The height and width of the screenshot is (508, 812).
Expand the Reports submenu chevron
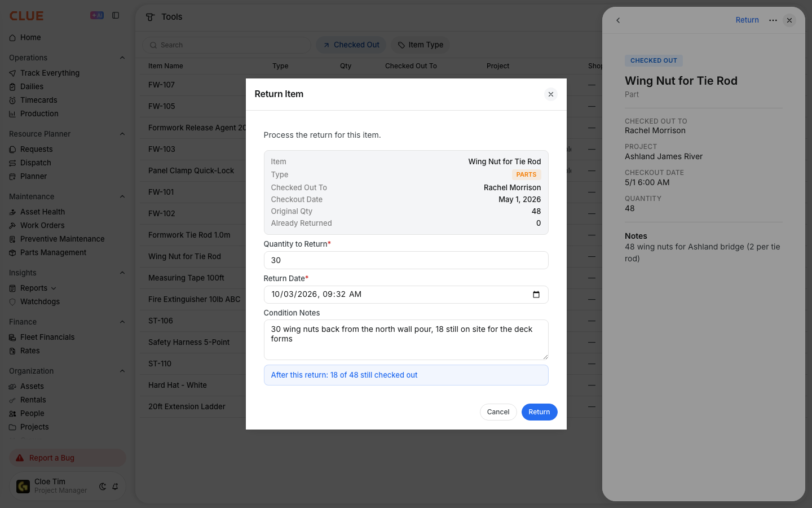[54, 288]
